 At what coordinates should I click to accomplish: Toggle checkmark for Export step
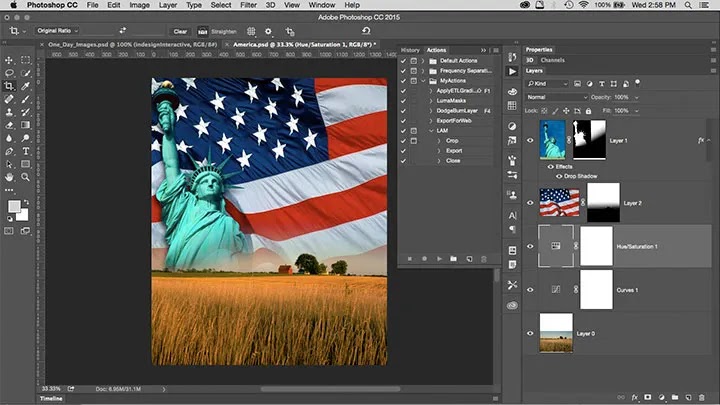403,151
